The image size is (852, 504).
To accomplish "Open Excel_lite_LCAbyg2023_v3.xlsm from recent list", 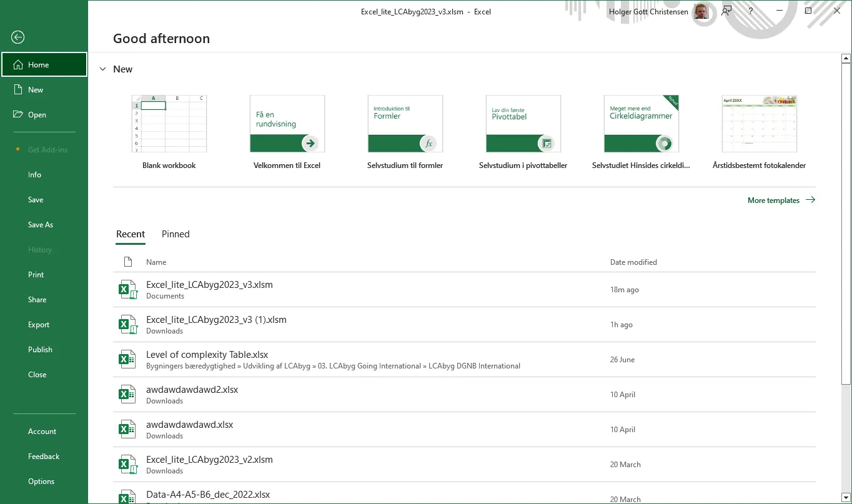I will pyautogui.click(x=465, y=290).
